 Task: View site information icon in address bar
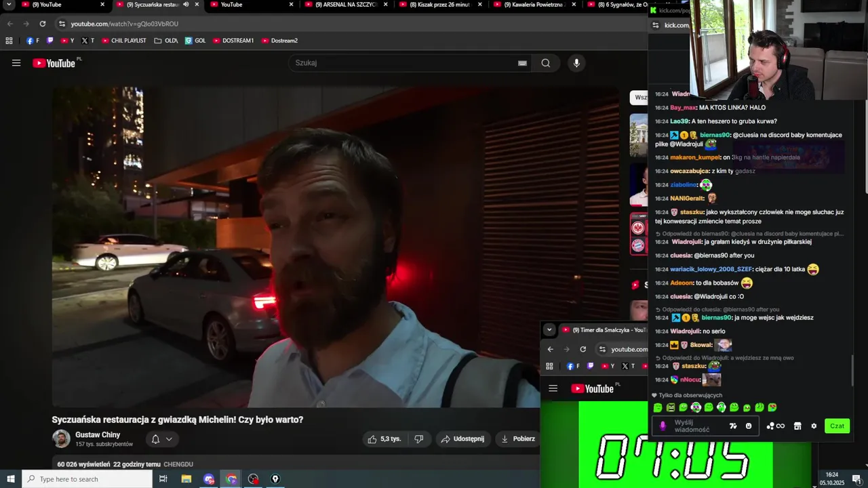pyautogui.click(x=62, y=24)
